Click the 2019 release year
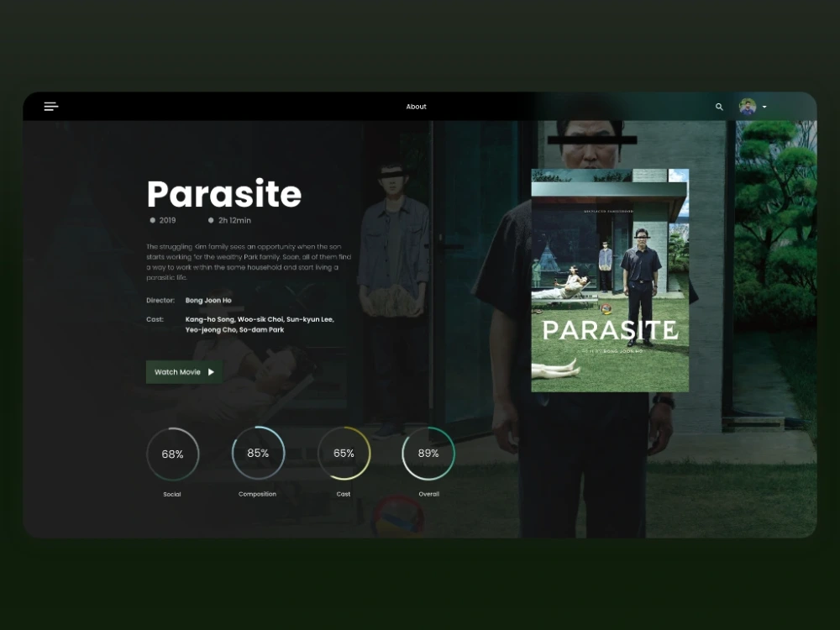 click(x=167, y=220)
